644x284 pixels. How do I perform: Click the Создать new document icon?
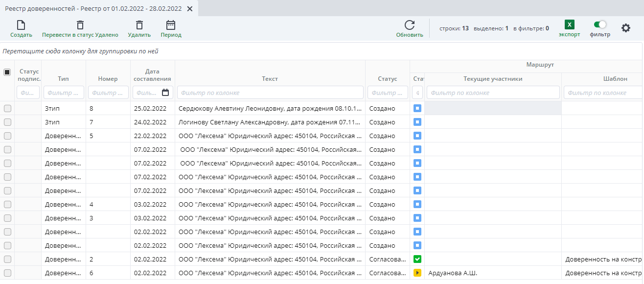tap(21, 25)
